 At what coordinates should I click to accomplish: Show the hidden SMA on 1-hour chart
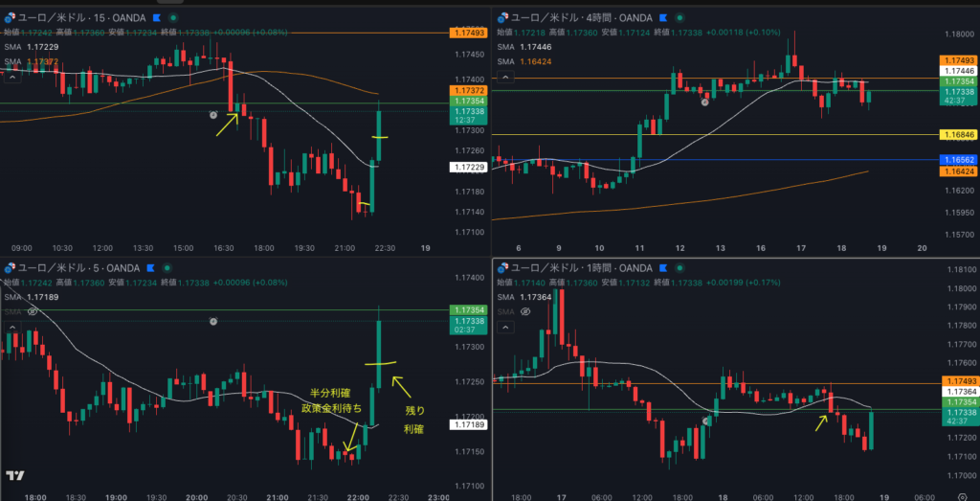pyautogui.click(x=526, y=312)
